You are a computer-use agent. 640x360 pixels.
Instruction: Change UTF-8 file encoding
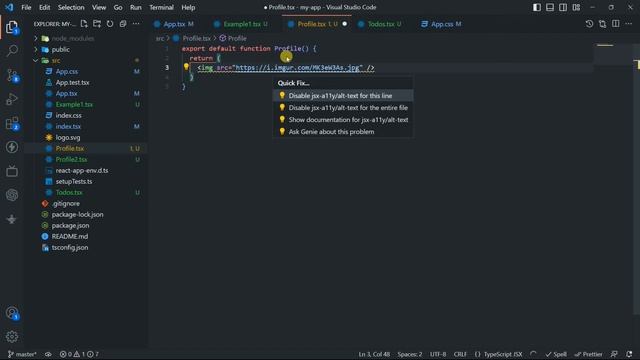tap(438, 354)
